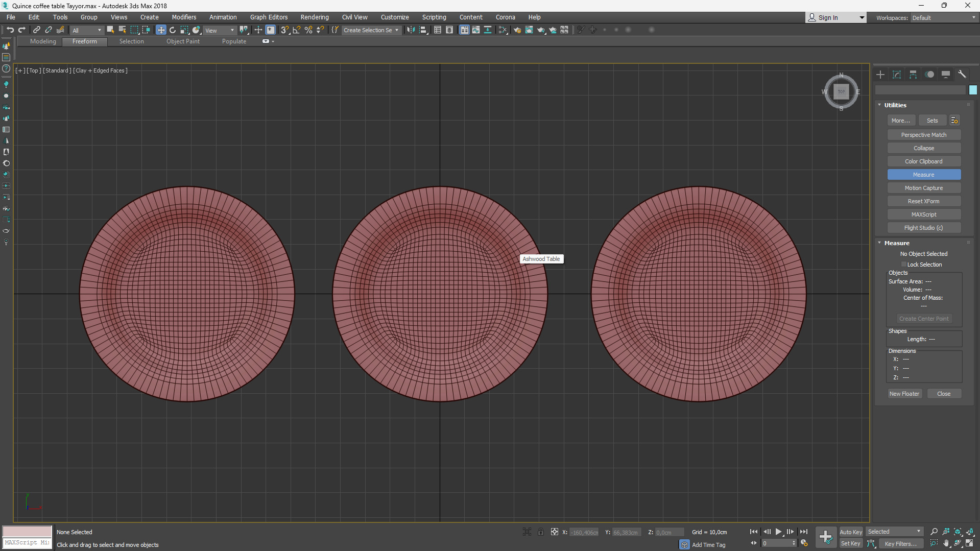Image resolution: width=980 pixels, height=551 pixels.
Task: Click the object name field in command panel
Action: (921, 90)
